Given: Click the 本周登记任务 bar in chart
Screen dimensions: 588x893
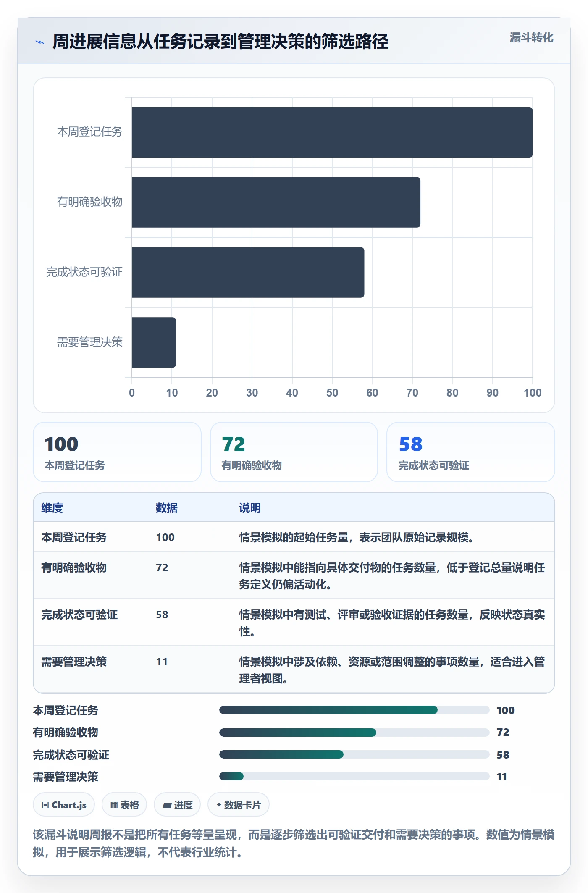Looking at the screenshot, I should tap(332, 132).
